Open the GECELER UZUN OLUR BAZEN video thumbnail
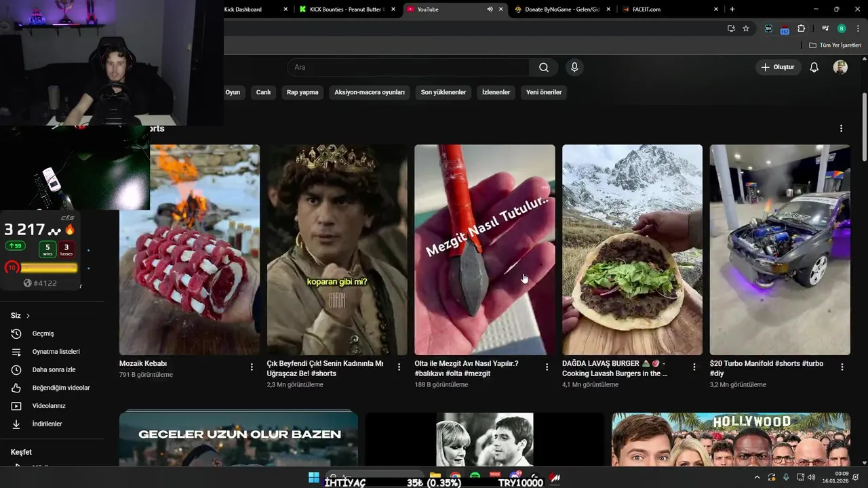The height and width of the screenshot is (488, 868). pos(239,439)
